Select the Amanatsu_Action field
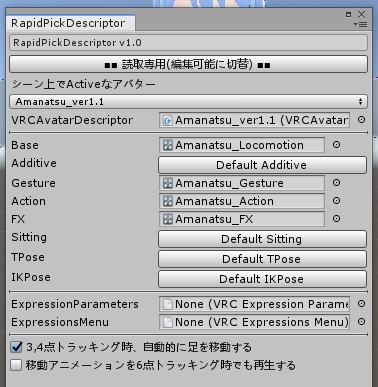The height and width of the screenshot is (387, 378). [x=242, y=201]
